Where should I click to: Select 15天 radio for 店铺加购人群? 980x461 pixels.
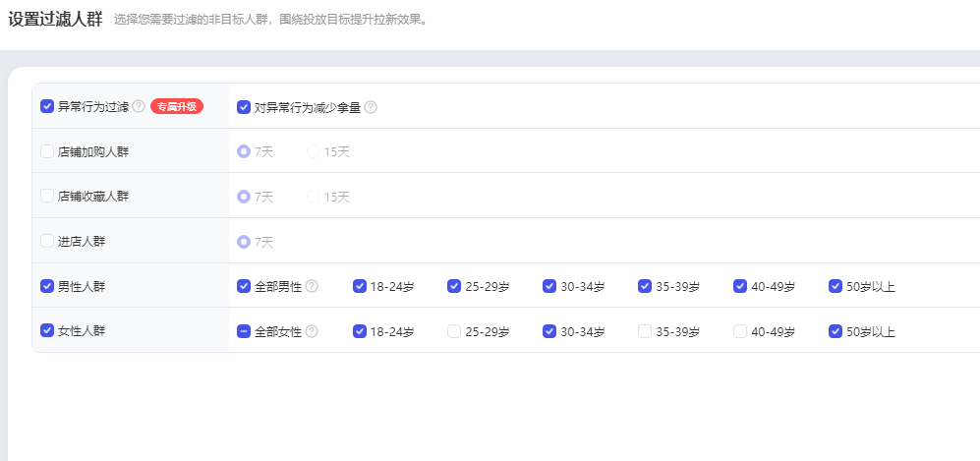314,151
